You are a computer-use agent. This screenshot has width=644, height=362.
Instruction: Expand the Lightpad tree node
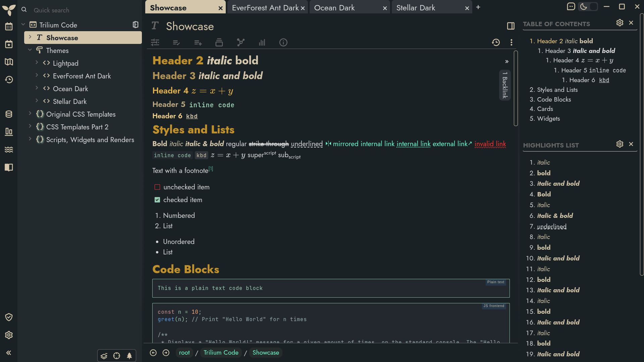coord(37,63)
